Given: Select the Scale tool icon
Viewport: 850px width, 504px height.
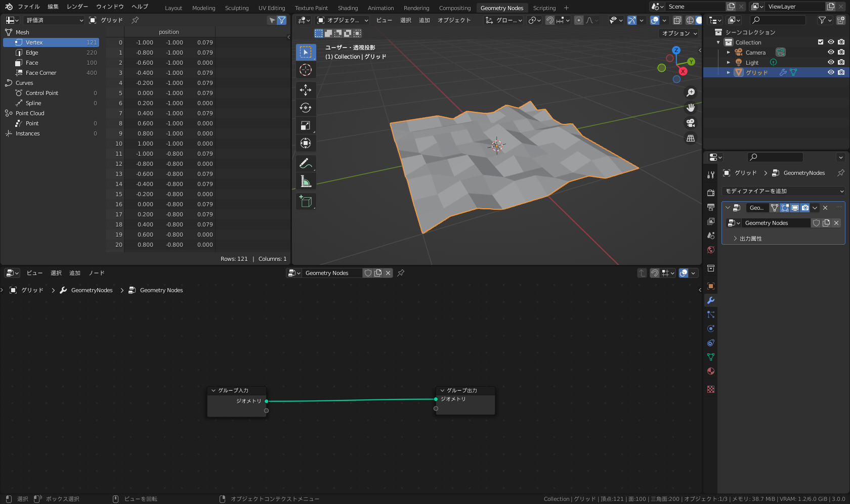Looking at the screenshot, I should click(x=306, y=125).
